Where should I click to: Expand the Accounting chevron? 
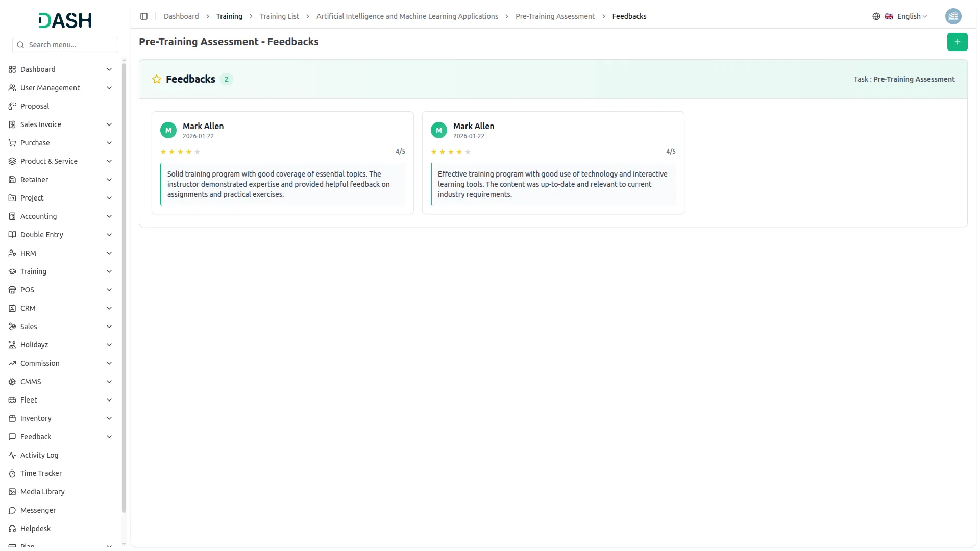click(x=109, y=216)
